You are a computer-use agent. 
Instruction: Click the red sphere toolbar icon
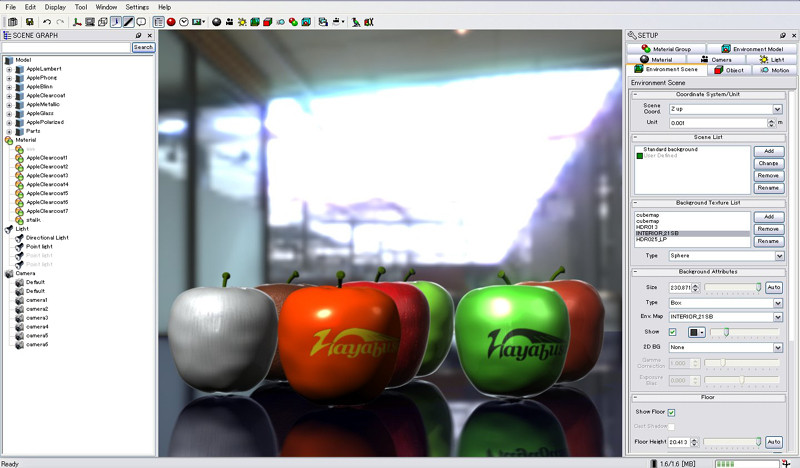[171, 21]
